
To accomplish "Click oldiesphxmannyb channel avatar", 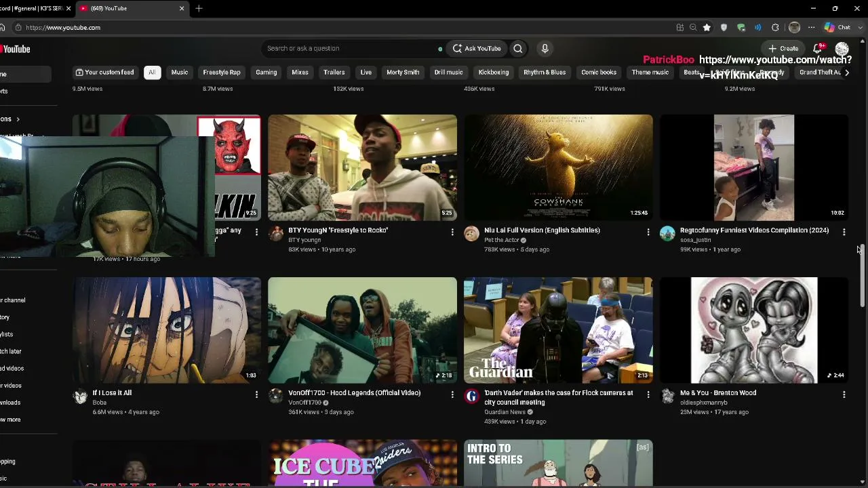I will (667, 396).
